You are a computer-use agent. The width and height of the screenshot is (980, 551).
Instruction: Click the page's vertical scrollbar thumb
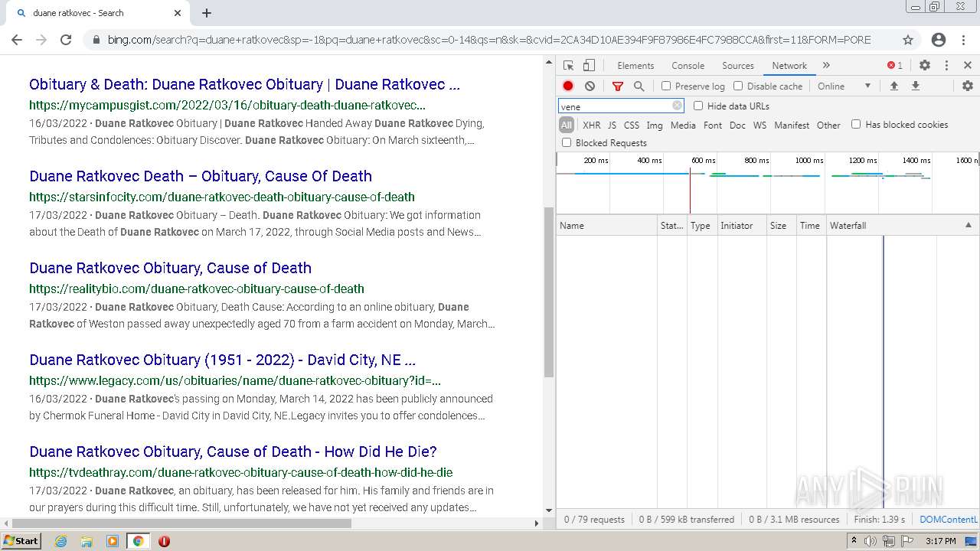[x=548, y=292]
